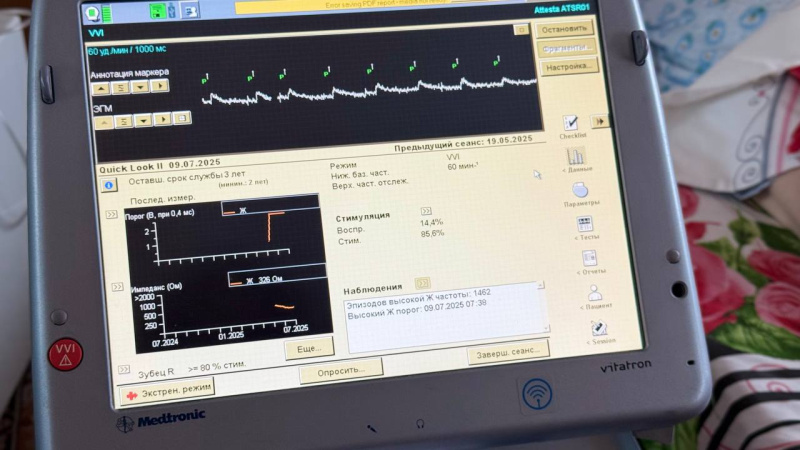Open the Настройка settings button

point(569,66)
